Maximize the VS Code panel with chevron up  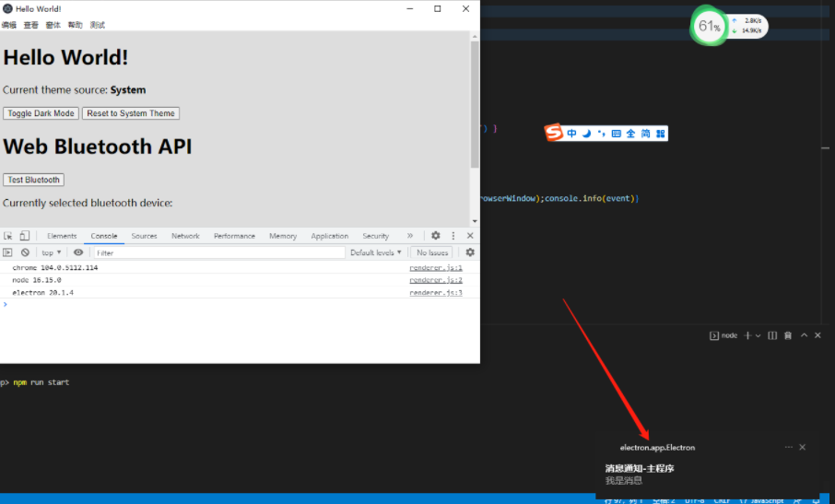pos(804,335)
